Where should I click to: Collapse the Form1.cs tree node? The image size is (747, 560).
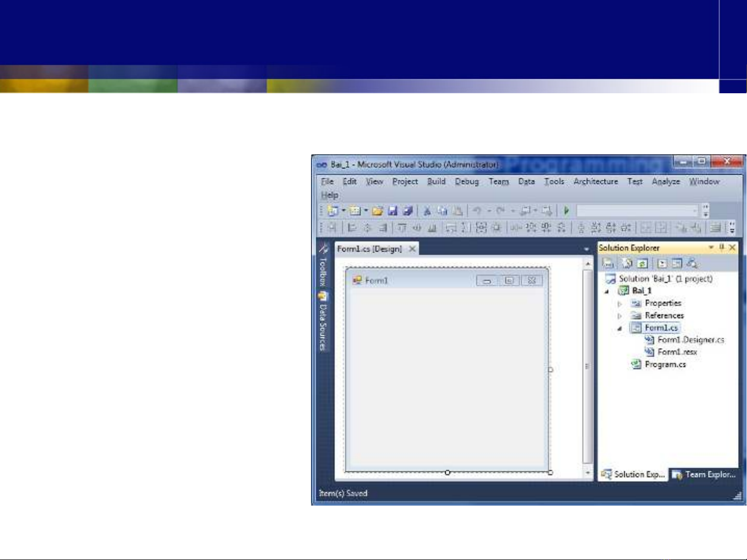click(619, 328)
